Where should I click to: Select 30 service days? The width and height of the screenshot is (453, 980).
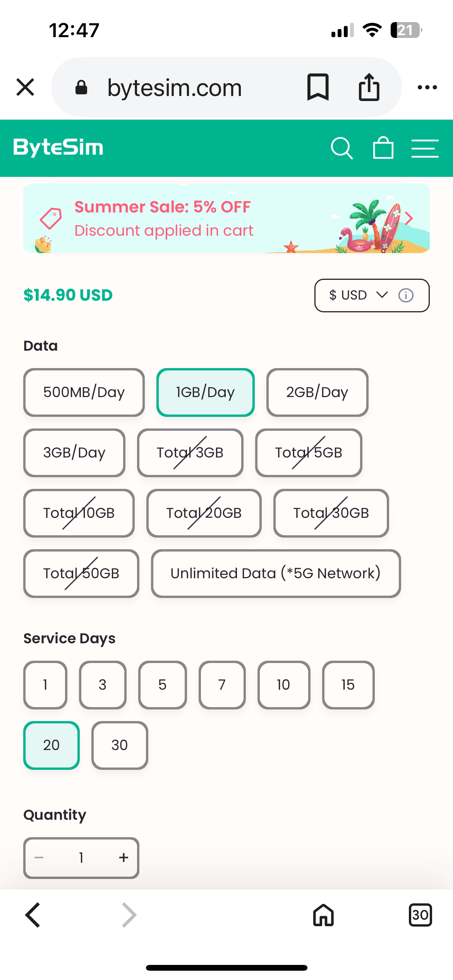click(x=120, y=745)
